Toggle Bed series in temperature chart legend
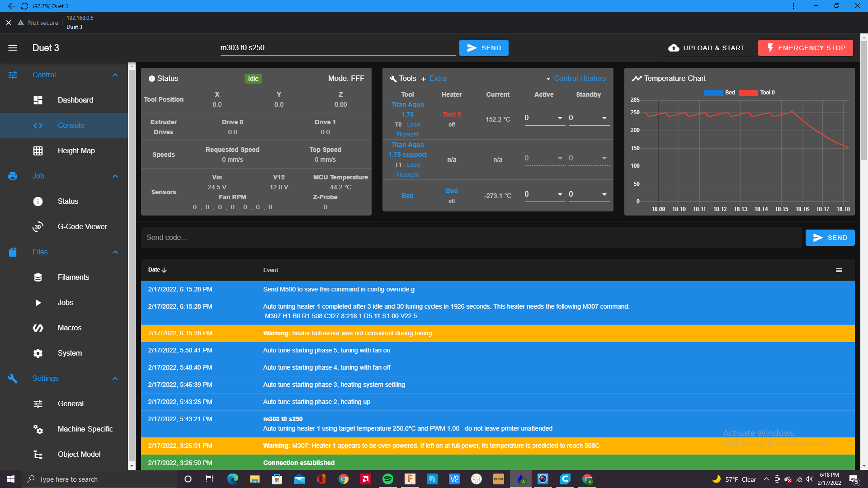The width and height of the screenshot is (868, 488). pyautogui.click(x=719, y=93)
